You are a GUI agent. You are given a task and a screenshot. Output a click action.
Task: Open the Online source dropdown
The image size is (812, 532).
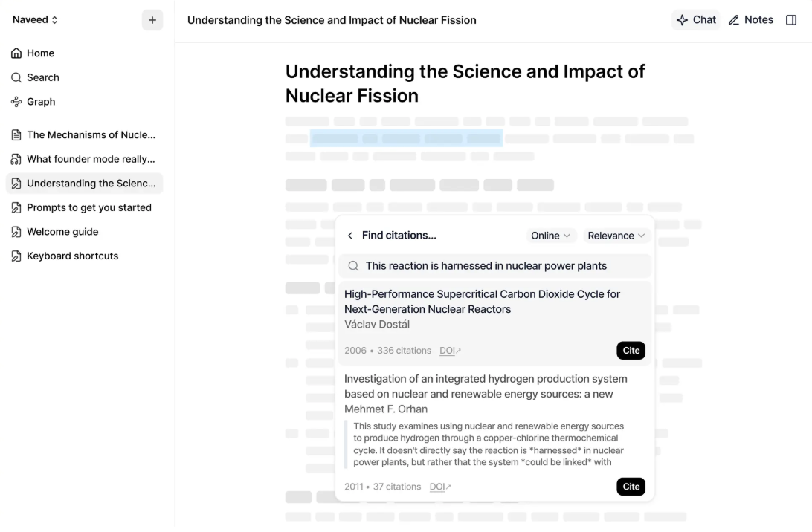pos(550,236)
